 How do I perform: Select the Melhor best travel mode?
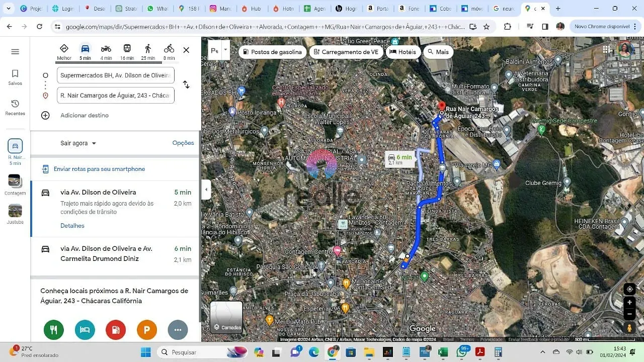coord(64,52)
